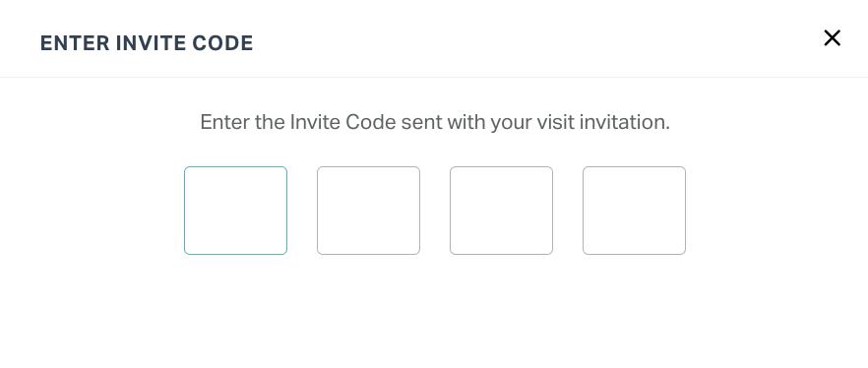
Task: Select the code box second from right
Action: point(502,211)
